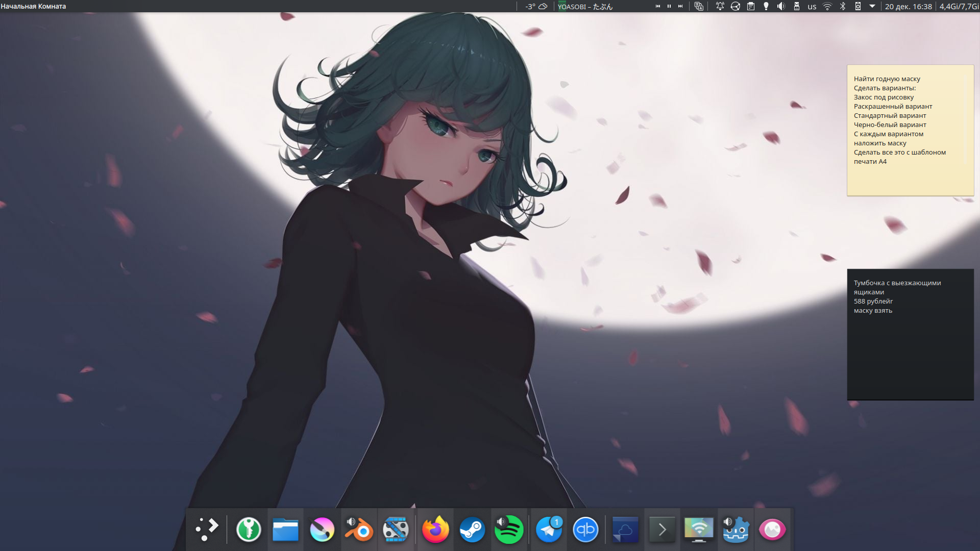The image size is (980, 551).
Task: Launch Krita from the dock
Action: point(322,530)
